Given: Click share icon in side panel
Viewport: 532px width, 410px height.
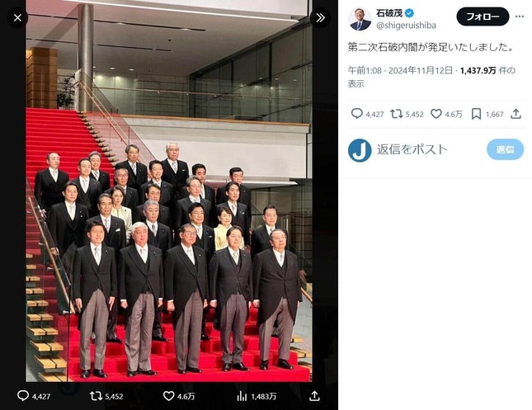Looking at the screenshot, I should [516, 114].
